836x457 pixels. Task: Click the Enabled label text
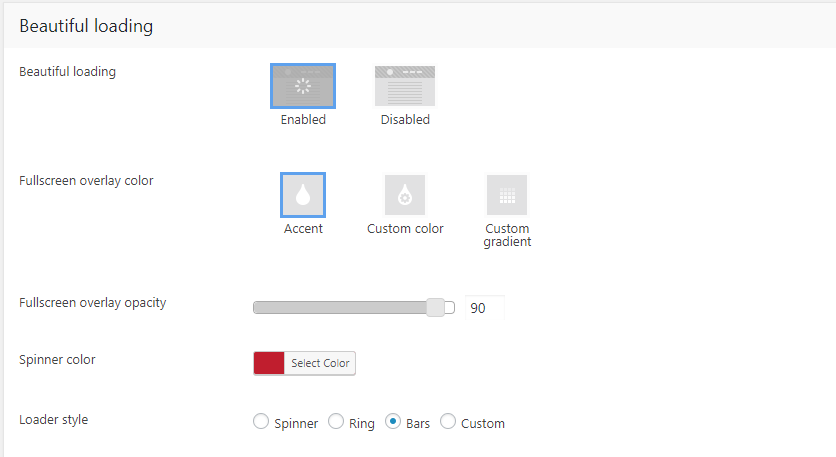click(303, 120)
